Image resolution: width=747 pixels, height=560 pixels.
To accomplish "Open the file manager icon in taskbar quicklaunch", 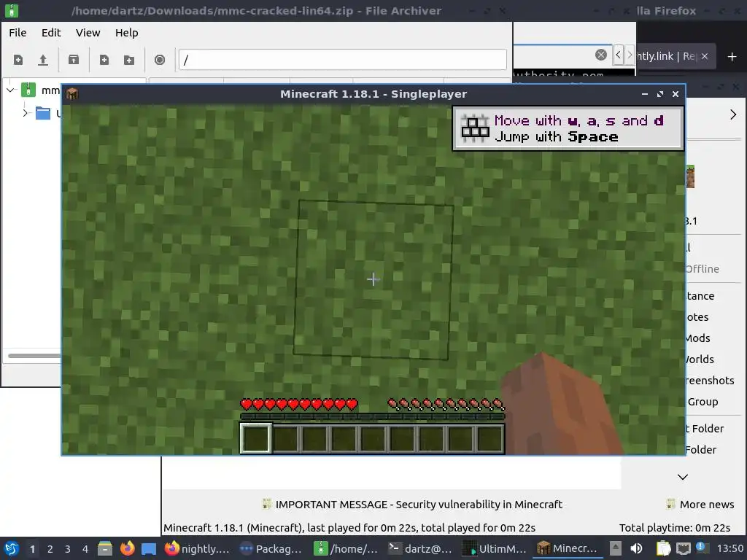I will 105,548.
